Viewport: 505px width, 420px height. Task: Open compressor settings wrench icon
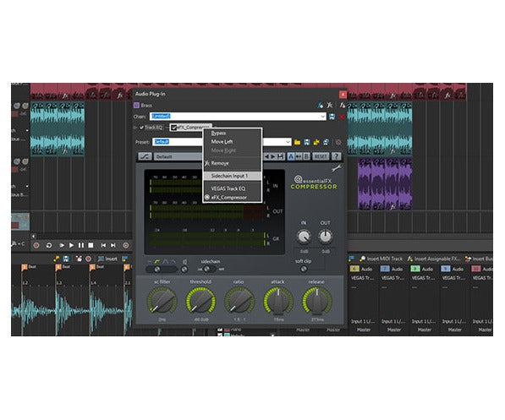(336, 168)
